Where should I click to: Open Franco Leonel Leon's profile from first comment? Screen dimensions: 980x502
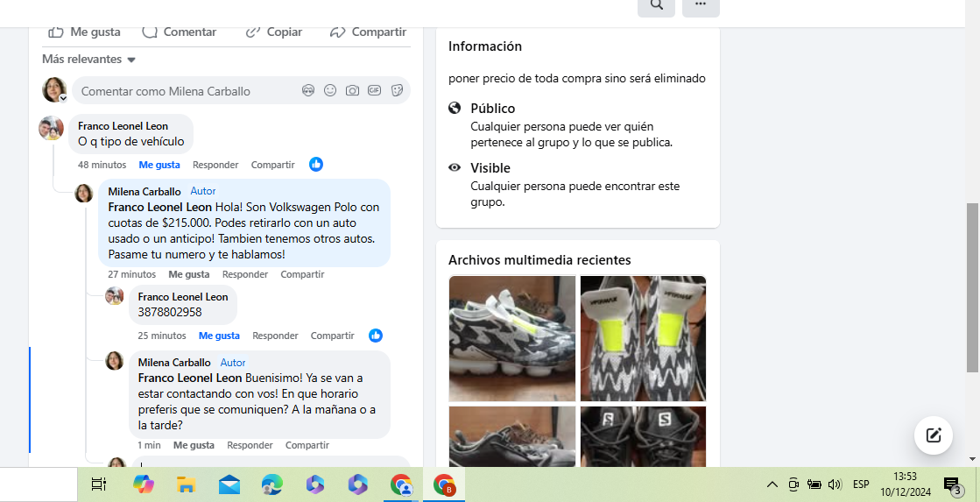point(123,126)
